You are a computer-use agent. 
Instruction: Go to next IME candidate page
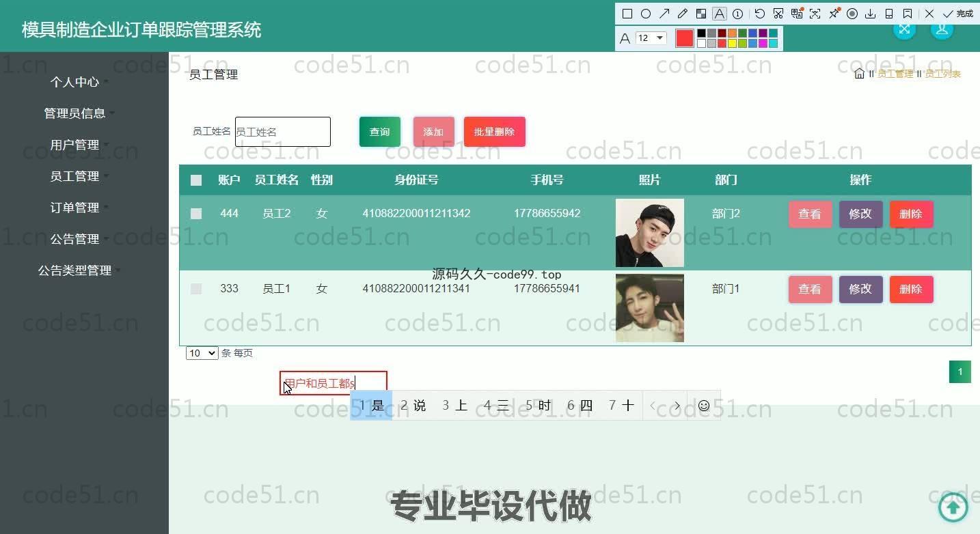677,406
